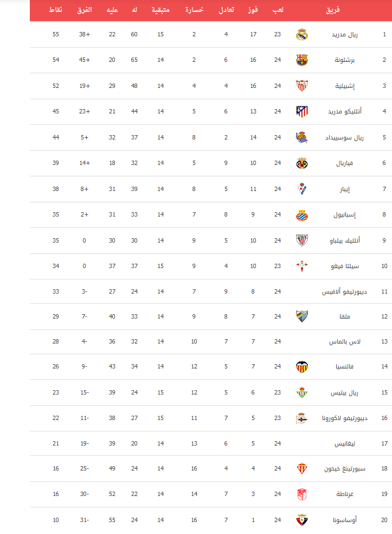Click the Osasuna club crest

302,520
